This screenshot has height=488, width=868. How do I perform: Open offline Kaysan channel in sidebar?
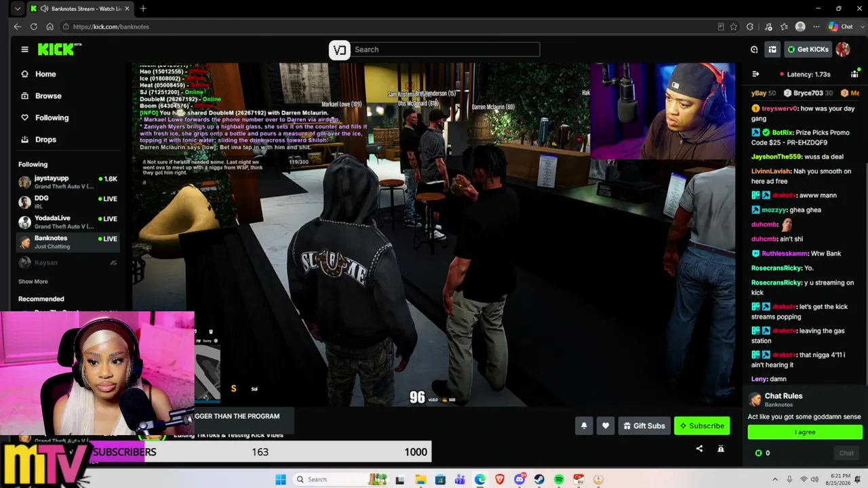point(68,262)
